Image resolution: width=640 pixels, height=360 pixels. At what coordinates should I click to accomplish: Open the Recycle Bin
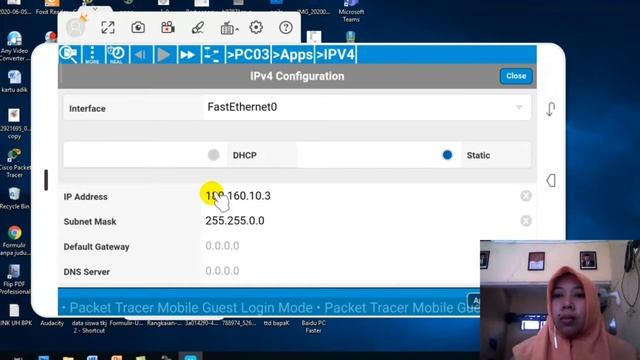14,198
